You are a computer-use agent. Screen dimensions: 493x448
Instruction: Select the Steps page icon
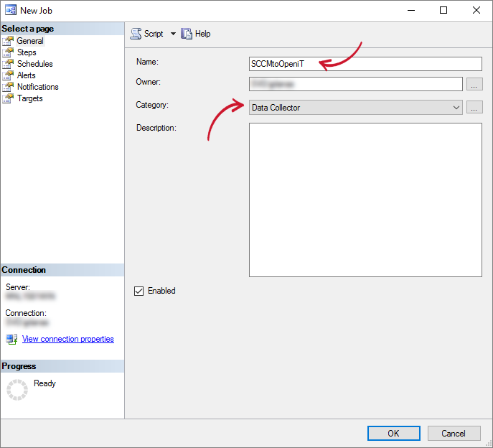pyautogui.click(x=9, y=52)
